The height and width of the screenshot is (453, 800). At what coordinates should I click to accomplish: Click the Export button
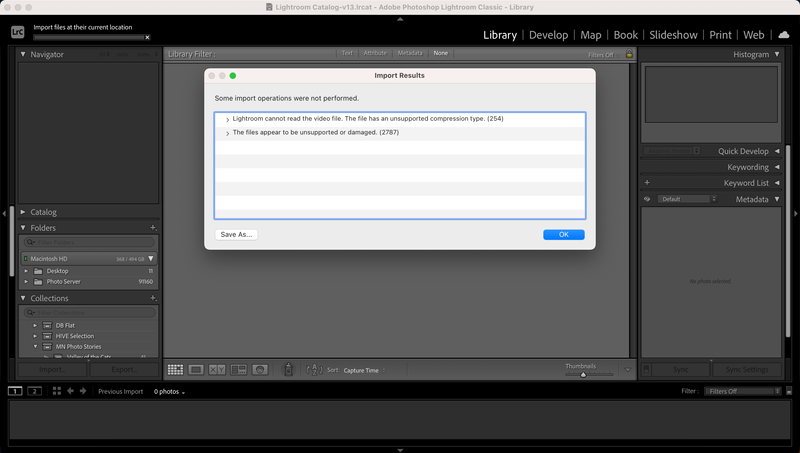[124, 369]
